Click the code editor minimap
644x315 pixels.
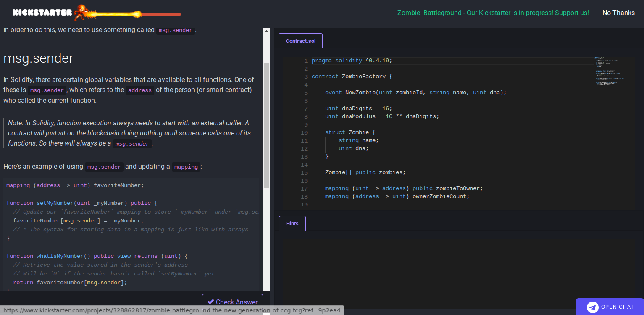click(x=610, y=71)
